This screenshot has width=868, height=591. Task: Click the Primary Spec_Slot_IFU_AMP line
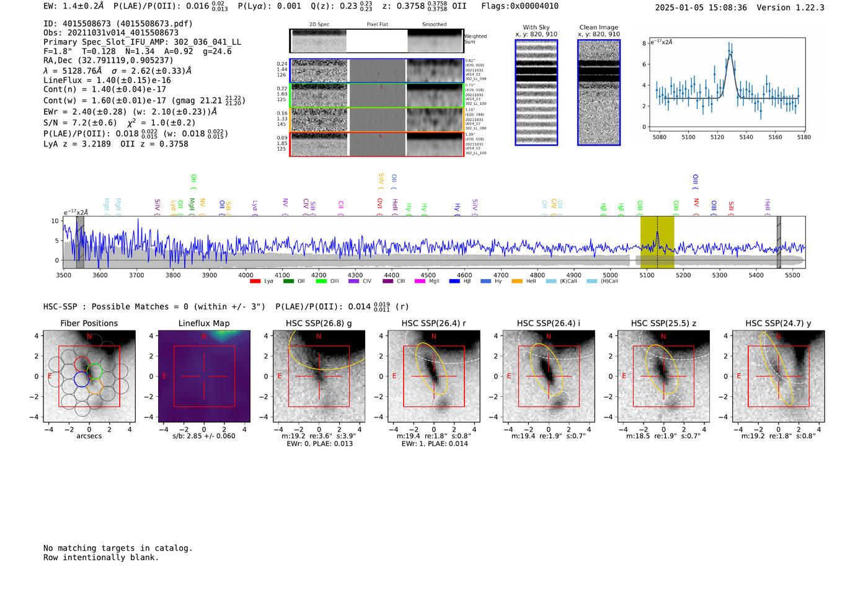143,42
